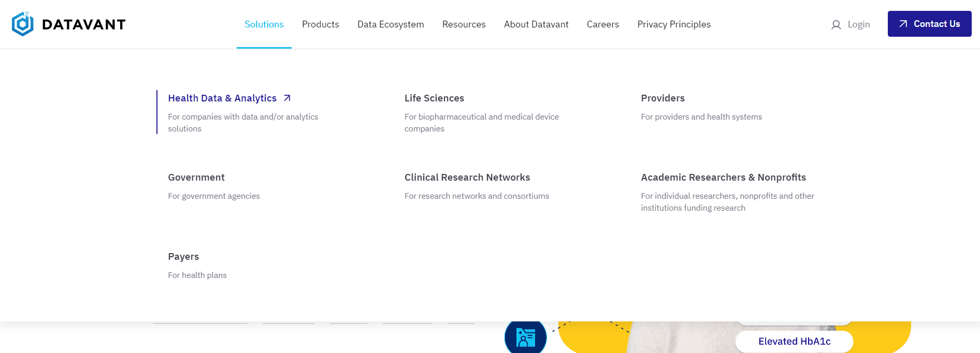Click the user profile icon beside Login

pos(836,25)
